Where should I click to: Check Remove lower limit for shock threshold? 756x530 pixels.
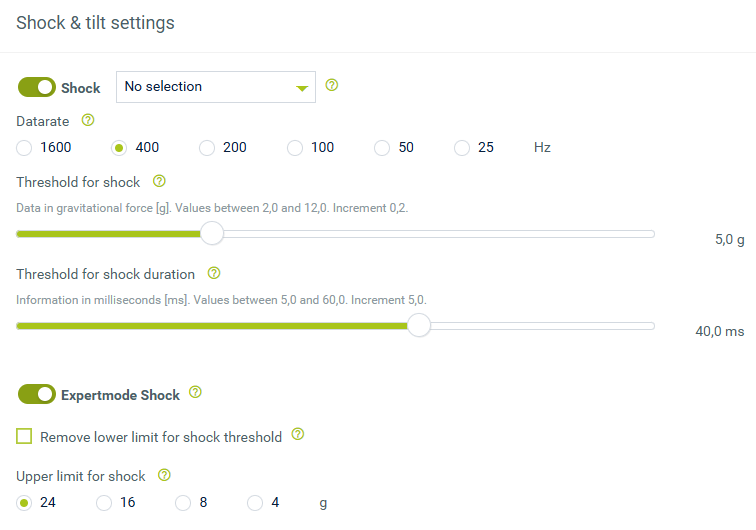click(x=24, y=436)
